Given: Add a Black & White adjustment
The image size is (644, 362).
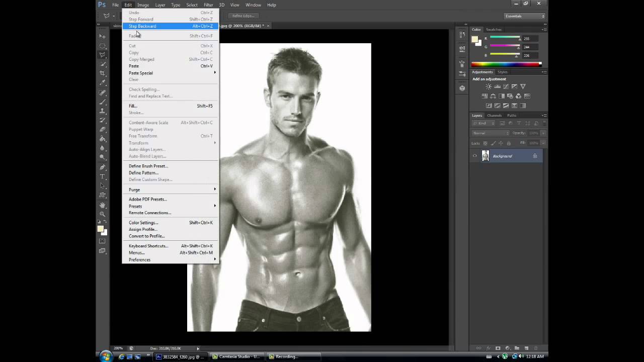Looking at the screenshot, I should point(502,96).
